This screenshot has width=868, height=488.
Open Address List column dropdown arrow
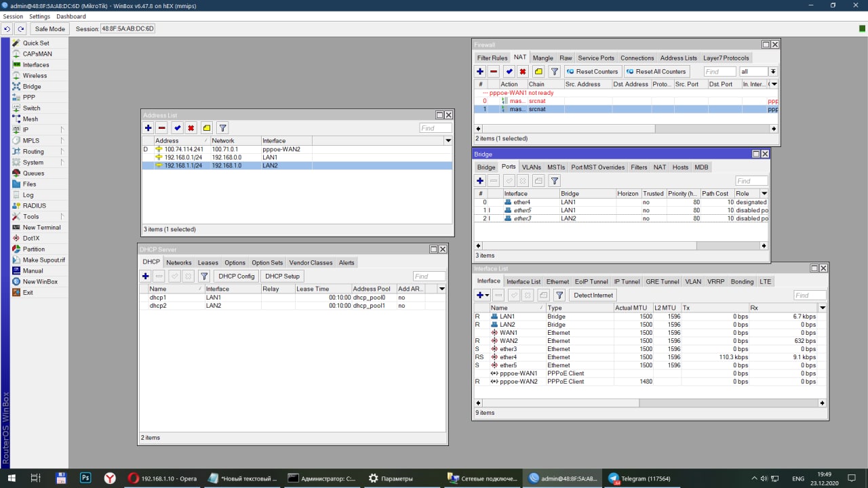(x=448, y=140)
